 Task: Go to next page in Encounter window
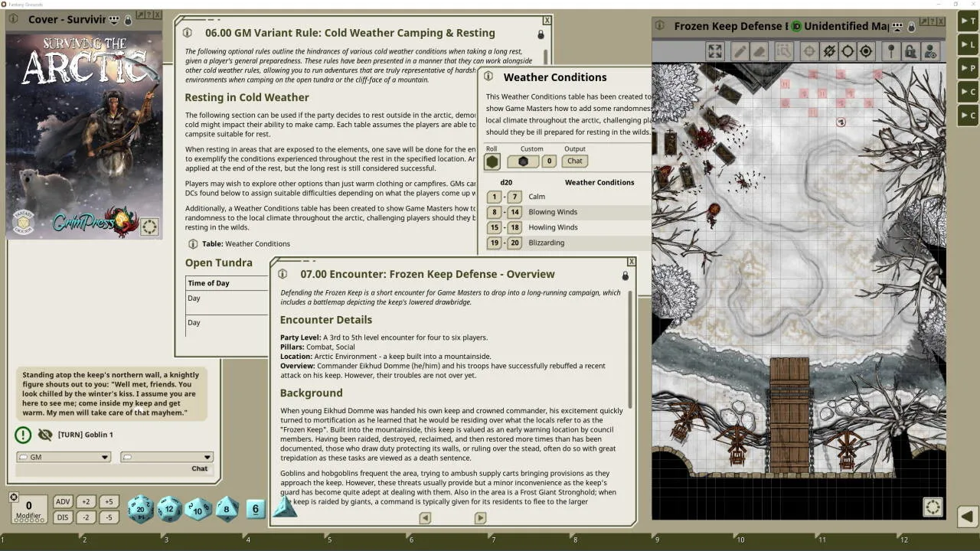pyautogui.click(x=480, y=518)
